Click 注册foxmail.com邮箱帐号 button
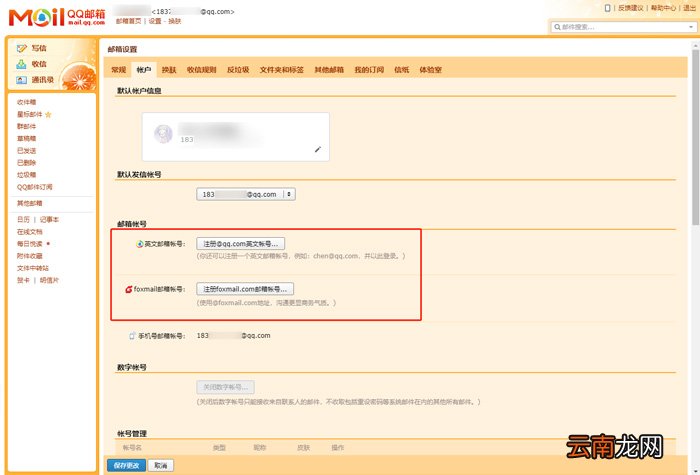The height and width of the screenshot is (475, 700). click(x=245, y=289)
